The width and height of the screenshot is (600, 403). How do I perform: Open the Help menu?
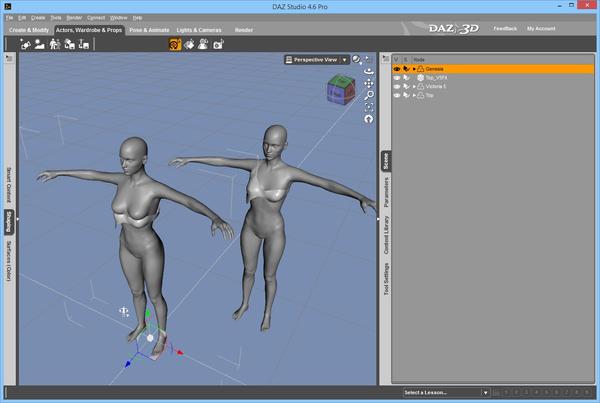(137, 18)
